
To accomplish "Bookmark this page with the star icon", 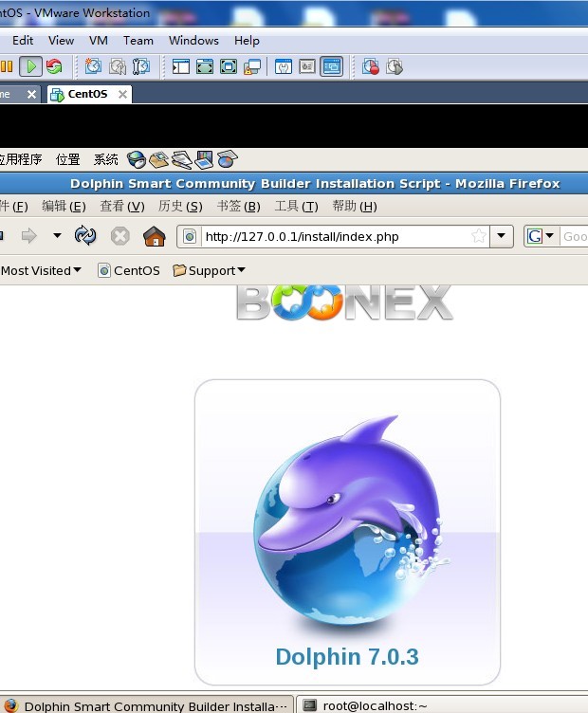I will point(479,236).
